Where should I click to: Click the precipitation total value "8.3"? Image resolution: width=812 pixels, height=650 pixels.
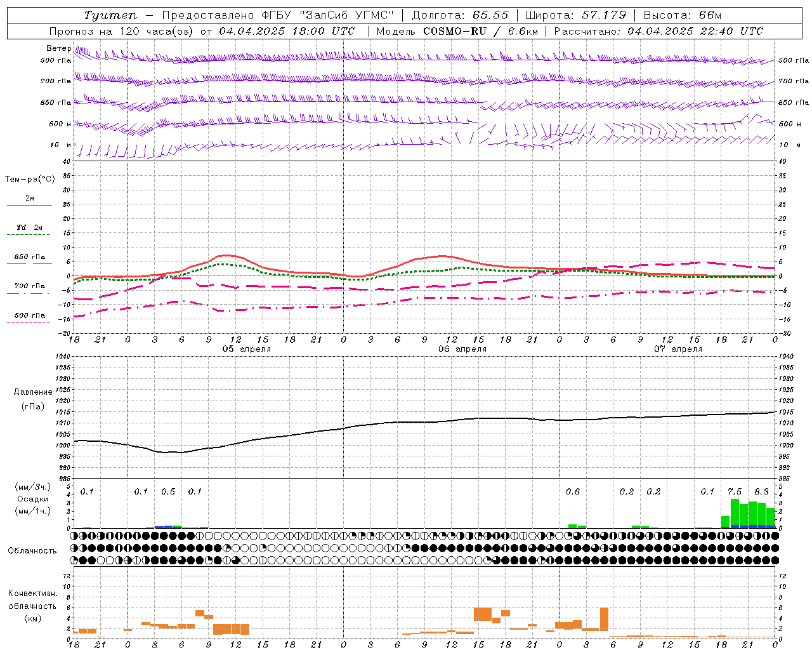762,492
